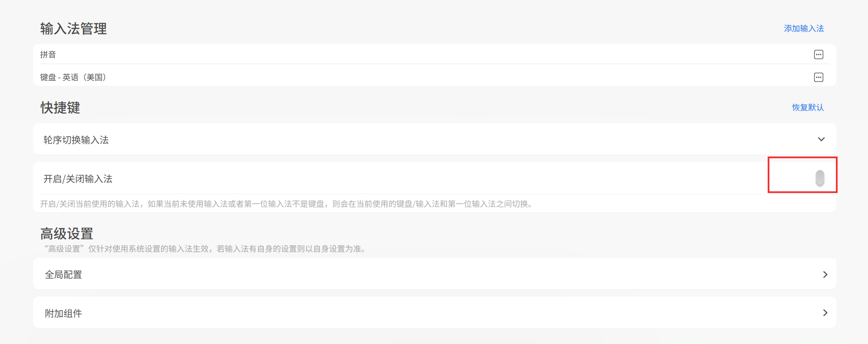Click the 输入法管理 section heading
Image resolution: width=868 pixels, height=344 pixels.
point(73,29)
